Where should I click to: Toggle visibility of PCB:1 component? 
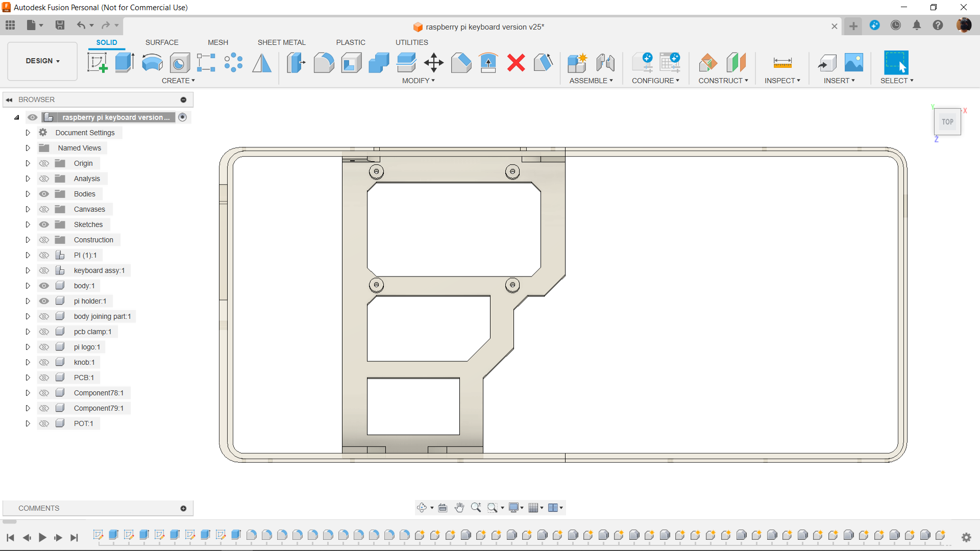[44, 378]
